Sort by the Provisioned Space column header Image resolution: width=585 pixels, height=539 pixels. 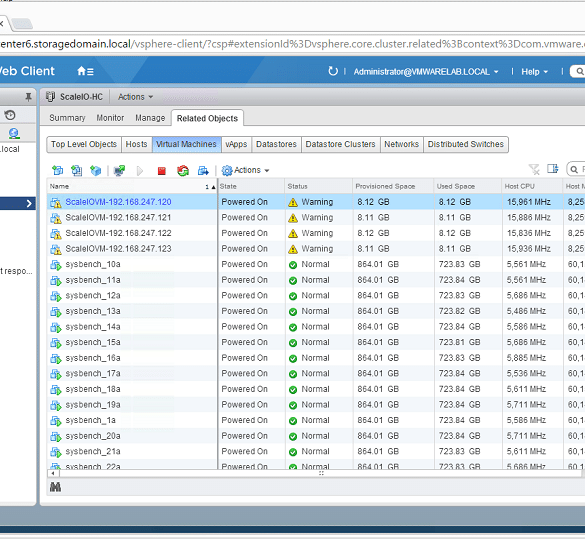[393, 186]
